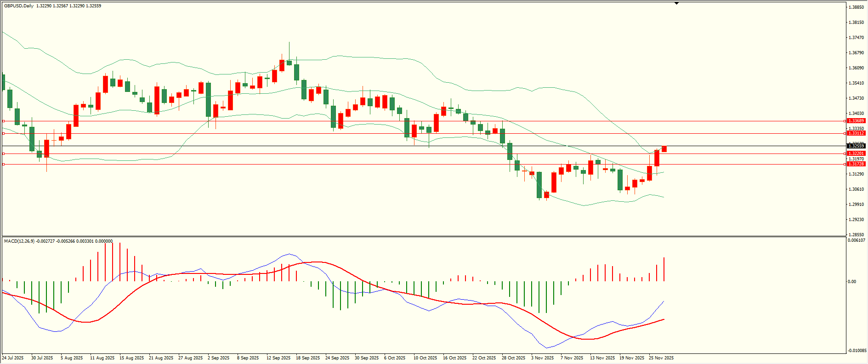868x364 pixels.
Task: Click the 1.38850 label on the price axis
Action: 856,7
